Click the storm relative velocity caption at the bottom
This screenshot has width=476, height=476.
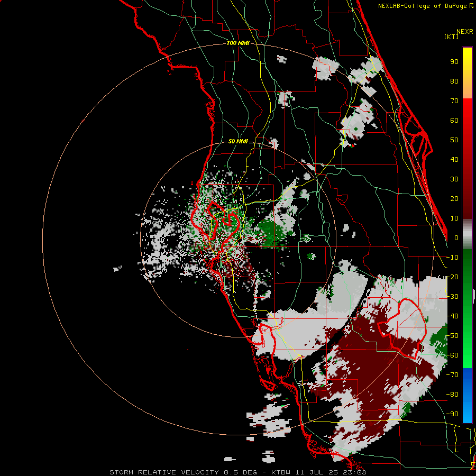click(237, 472)
